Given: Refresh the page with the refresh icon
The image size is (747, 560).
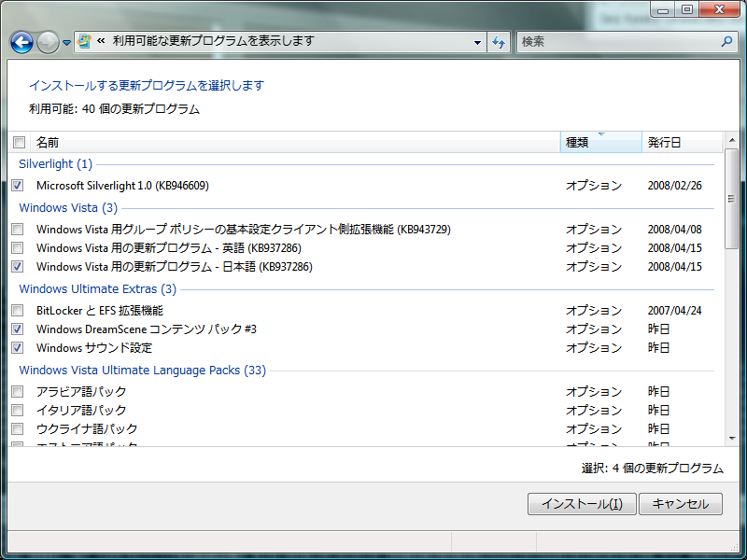Looking at the screenshot, I should (x=499, y=42).
